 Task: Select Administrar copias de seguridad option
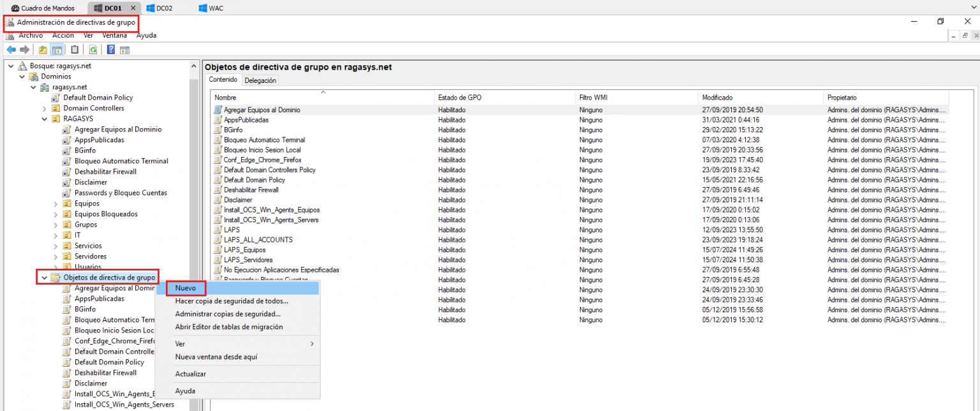[237, 314]
